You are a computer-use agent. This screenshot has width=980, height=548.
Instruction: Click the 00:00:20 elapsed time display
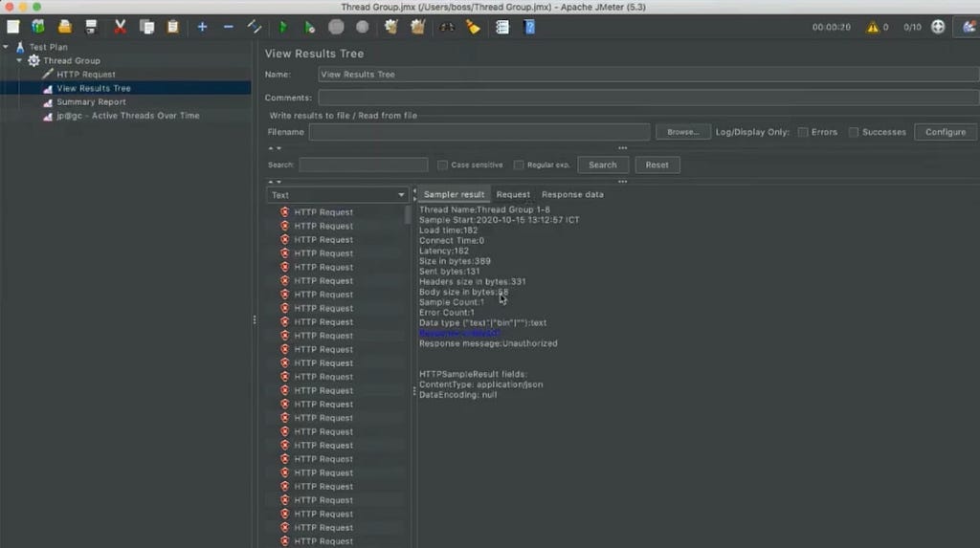(832, 27)
